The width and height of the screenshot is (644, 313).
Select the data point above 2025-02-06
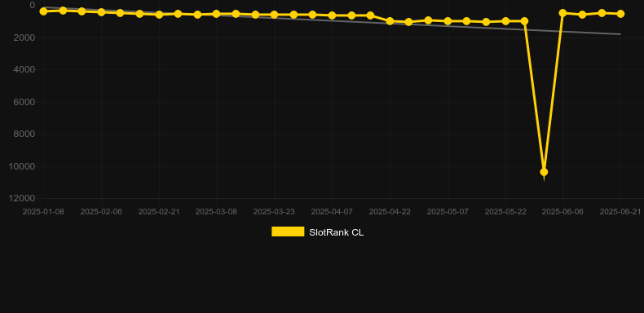[101, 12]
